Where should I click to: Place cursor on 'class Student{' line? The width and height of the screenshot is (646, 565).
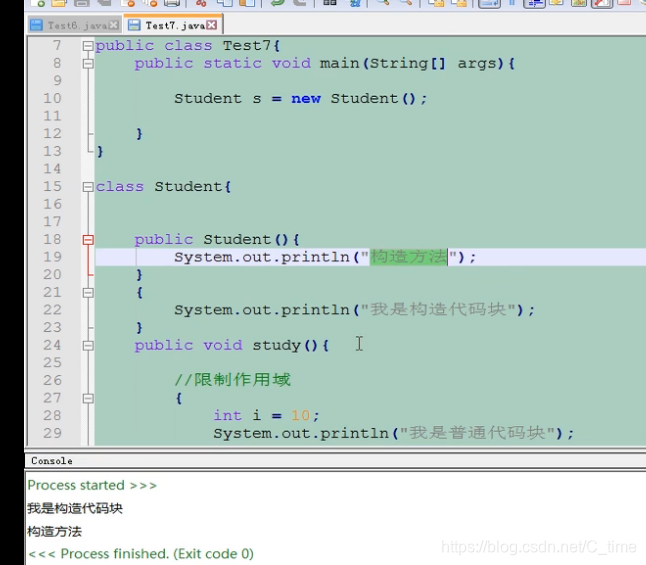[164, 187]
